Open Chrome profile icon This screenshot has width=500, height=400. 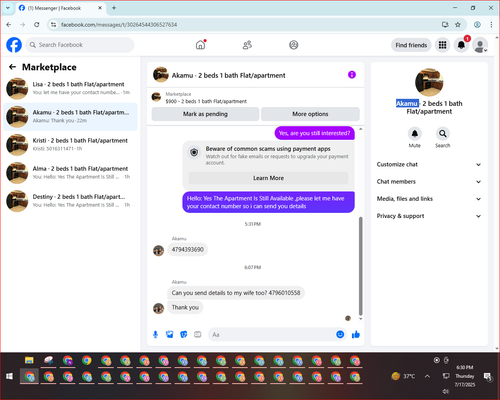coord(477,24)
